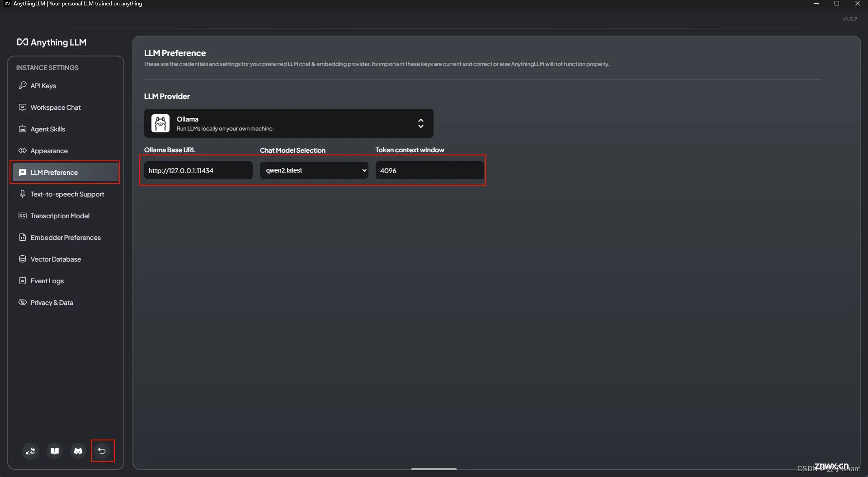This screenshot has height=477, width=868.
Task: Click the support hand icon in sidebar footer
Action: pyautogui.click(x=31, y=451)
